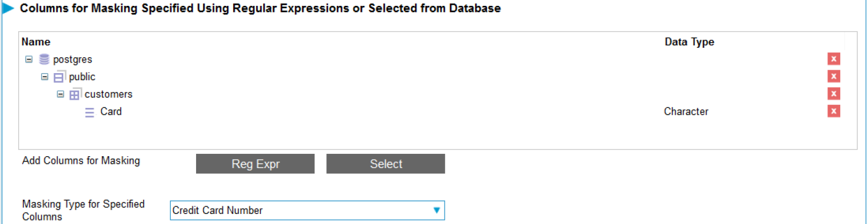Click the customers table icon

(75, 94)
